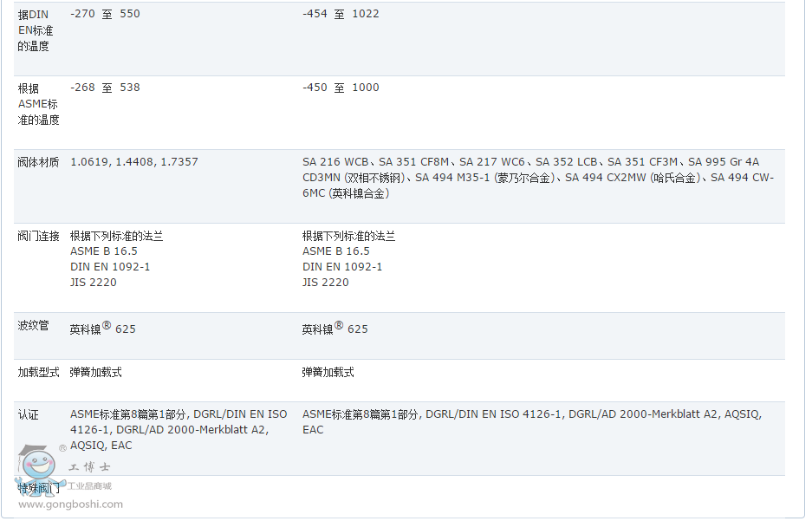This screenshot has width=812, height=521.
Task: Click the 波纹管 row label
Action: 34,326
